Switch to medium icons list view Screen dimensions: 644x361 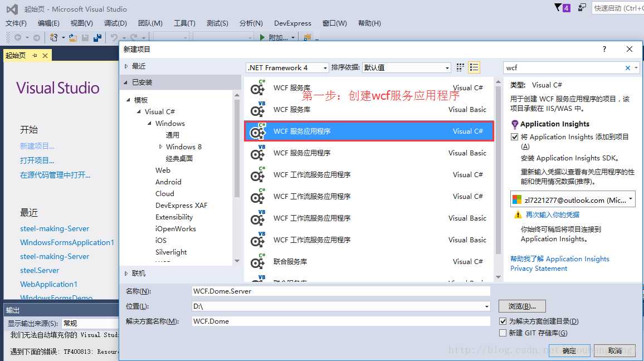(474, 67)
